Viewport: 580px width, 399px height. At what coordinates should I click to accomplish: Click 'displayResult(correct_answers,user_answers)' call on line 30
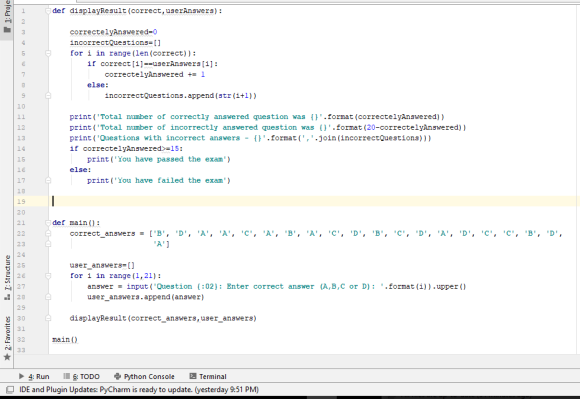(163, 318)
